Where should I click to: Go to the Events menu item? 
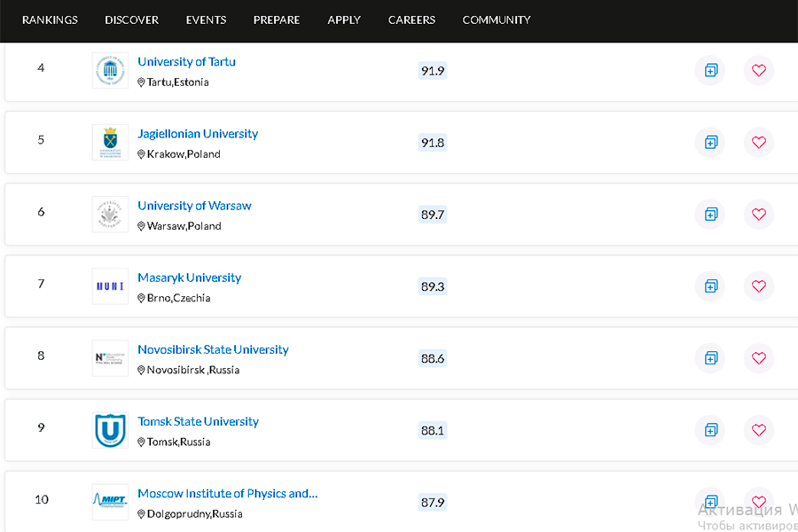tap(206, 20)
